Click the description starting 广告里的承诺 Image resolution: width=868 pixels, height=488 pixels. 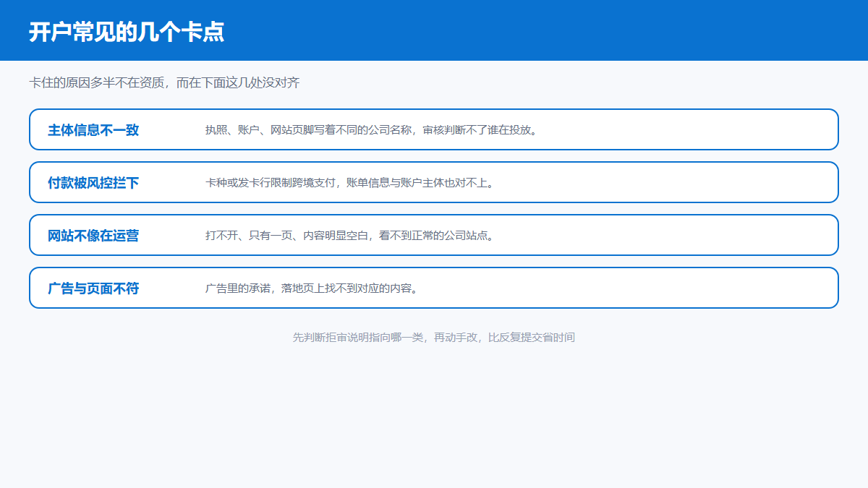coord(312,288)
